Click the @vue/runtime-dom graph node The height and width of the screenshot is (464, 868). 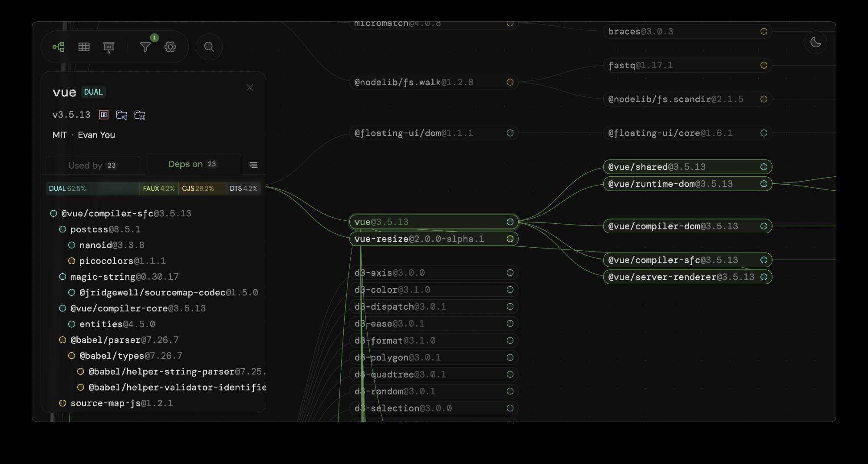coord(687,184)
